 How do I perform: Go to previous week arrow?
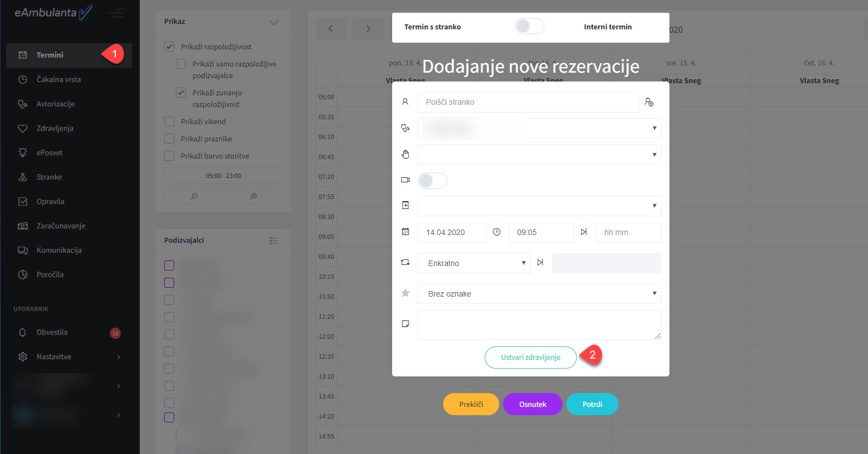tap(331, 29)
